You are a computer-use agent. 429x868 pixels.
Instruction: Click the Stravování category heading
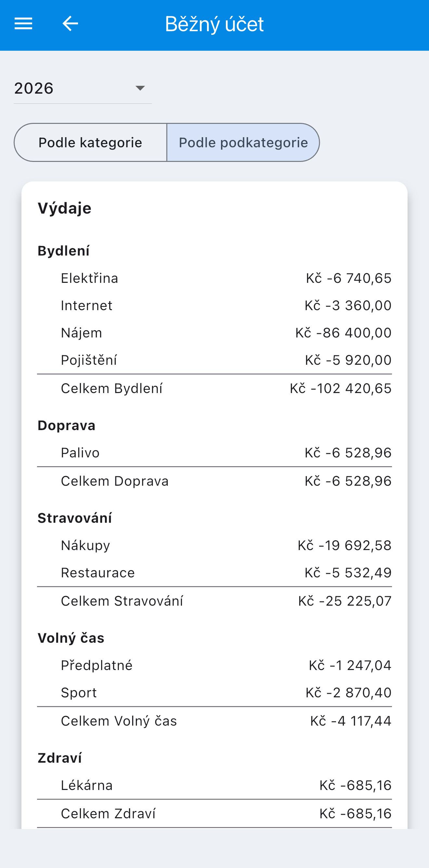coord(75,518)
